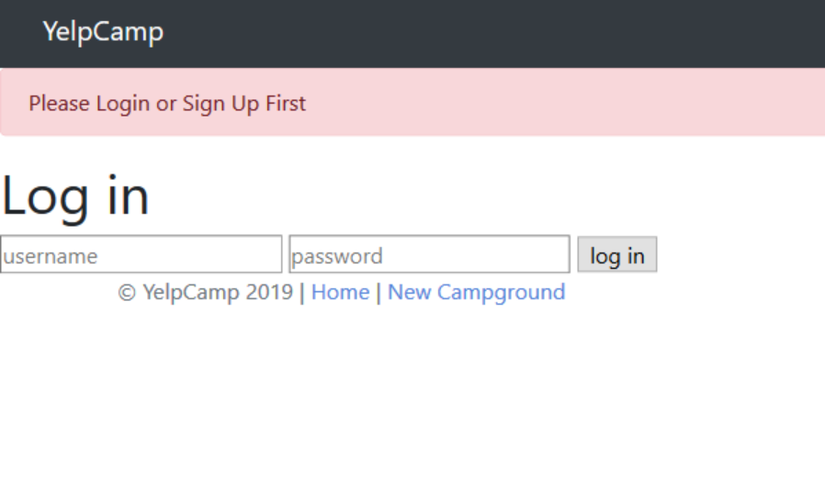Open the New Campground footer link
The width and height of the screenshot is (825, 504).
click(476, 292)
